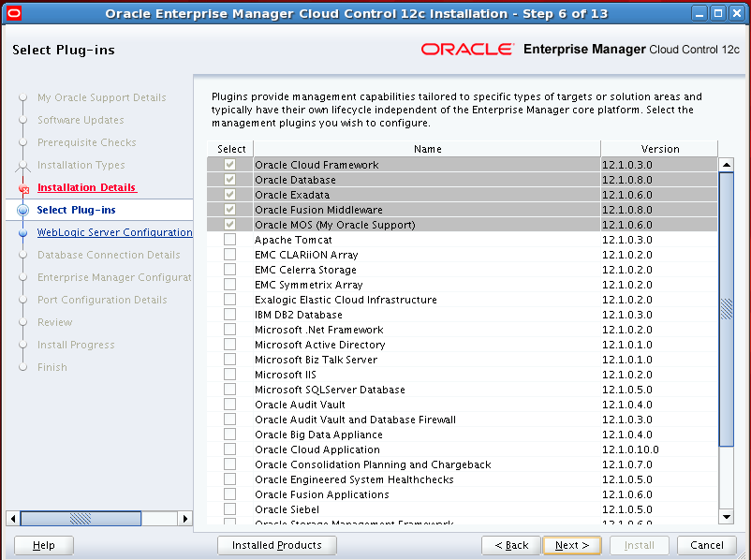Enable the EMC CLARiiON Array plug-in
751x560 pixels.
point(230,254)
